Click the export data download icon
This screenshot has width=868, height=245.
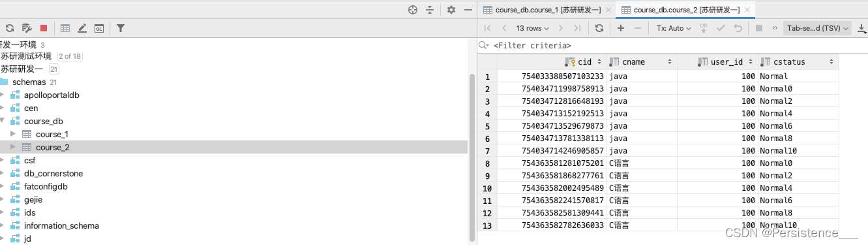pyautogui.click(x=861, y=28)
